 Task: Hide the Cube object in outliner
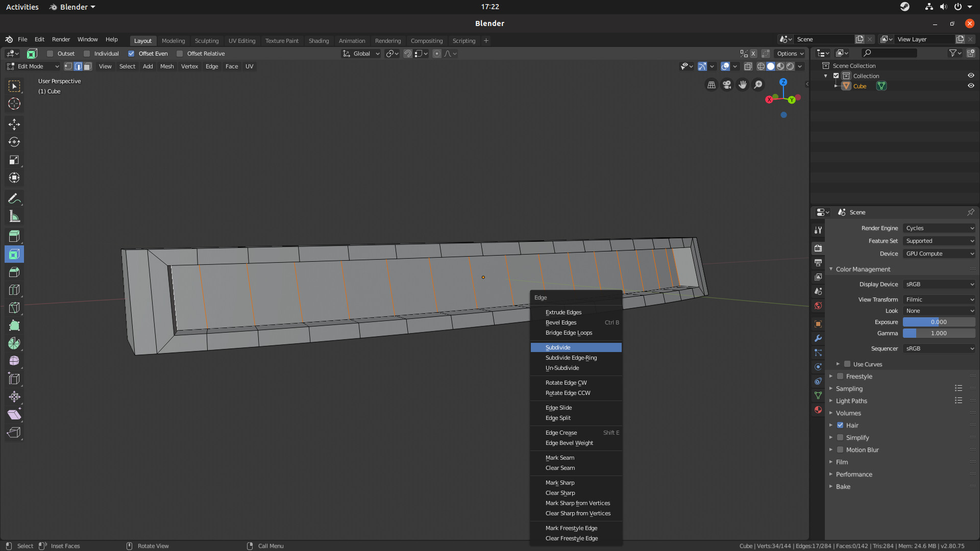pyautogui.click(x=971, y=86)
